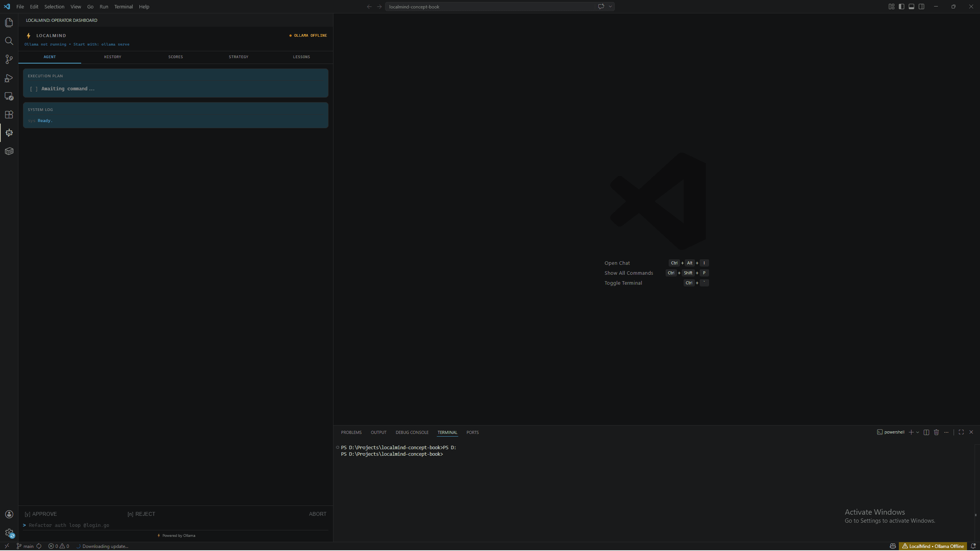The image size is (980, 551).
Task: Click the Downloading update status item
Action: click(x=102, y=546)
